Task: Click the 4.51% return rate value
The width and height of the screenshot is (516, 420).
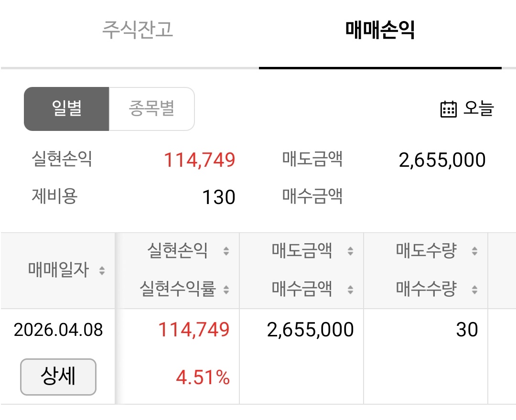Action: (x=203, y=378)
